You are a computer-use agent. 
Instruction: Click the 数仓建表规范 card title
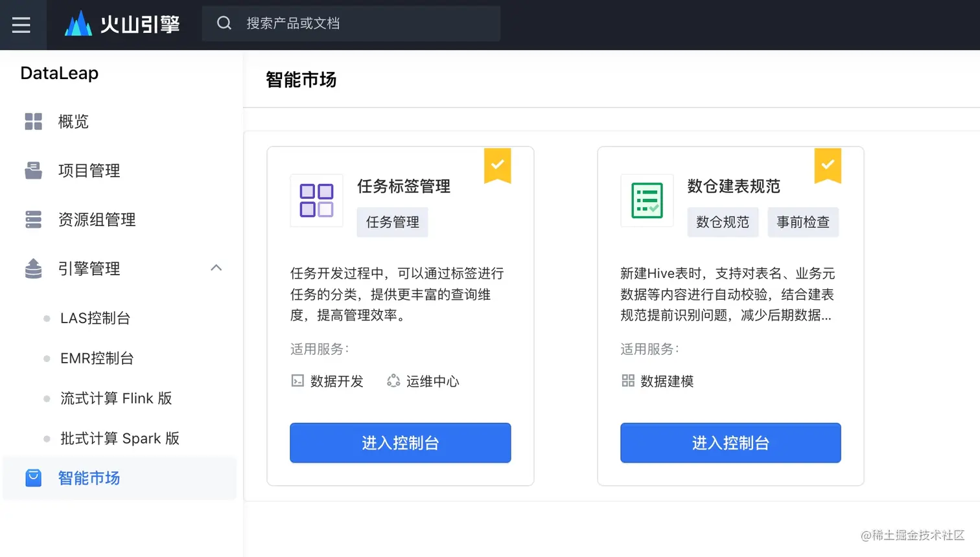coord(734,187)
